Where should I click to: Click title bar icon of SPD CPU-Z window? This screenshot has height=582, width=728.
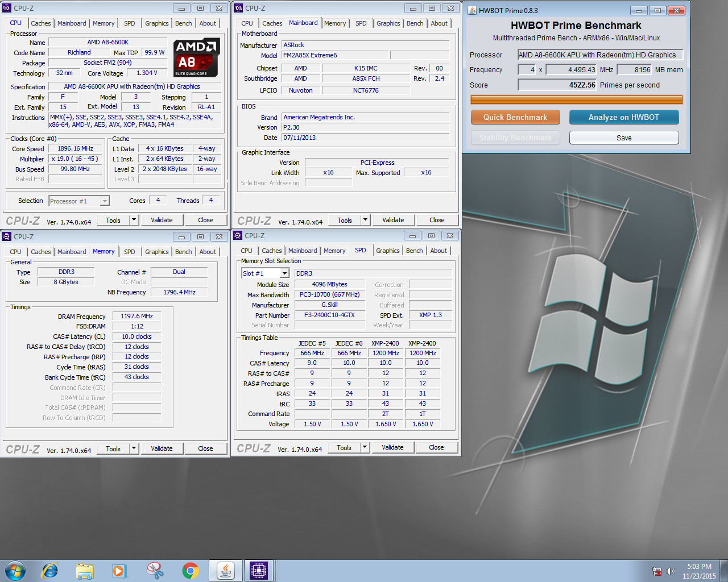click(238, 235)
